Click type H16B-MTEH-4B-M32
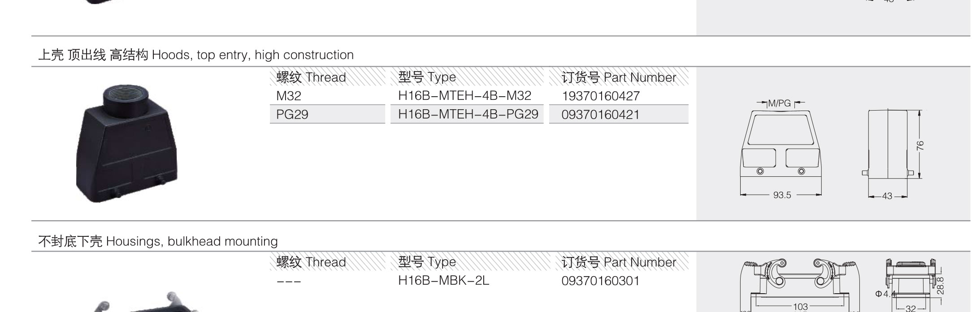 (x=464, y=96)
